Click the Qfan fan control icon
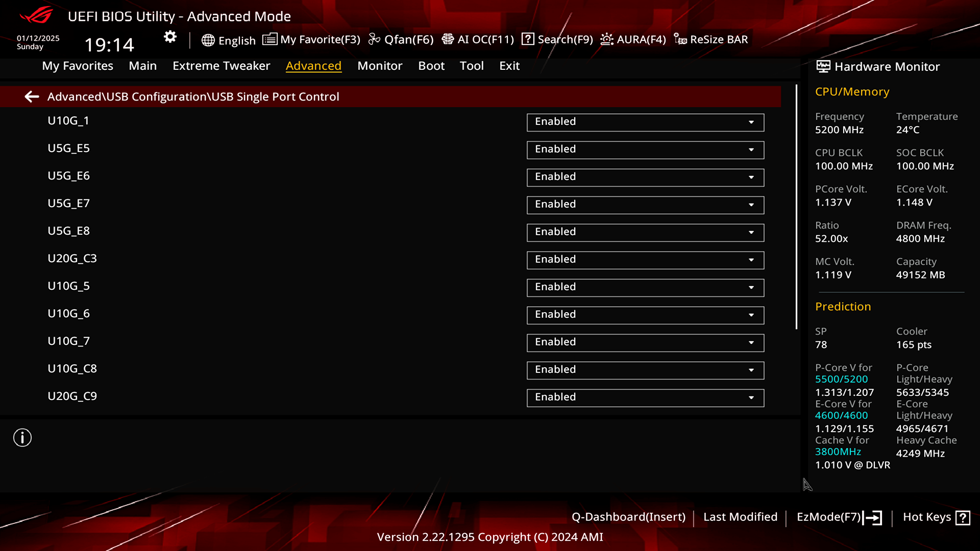 pyautogui.click(x=375, y=39)
